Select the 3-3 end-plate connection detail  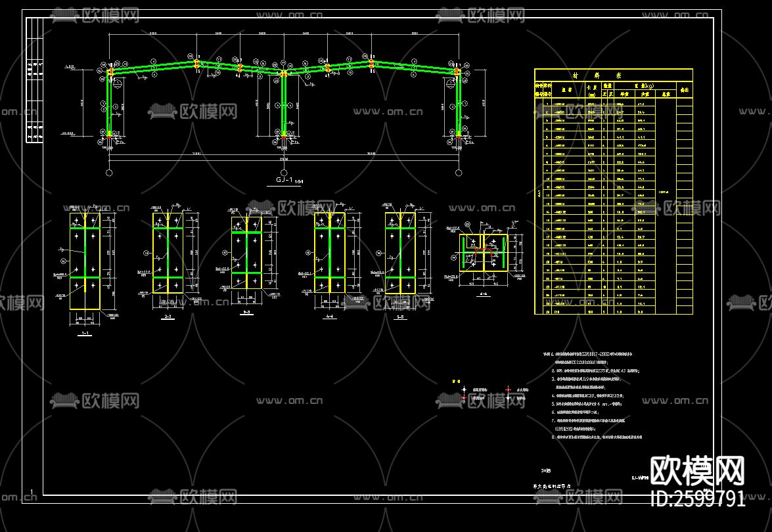[x=246, y=253]
